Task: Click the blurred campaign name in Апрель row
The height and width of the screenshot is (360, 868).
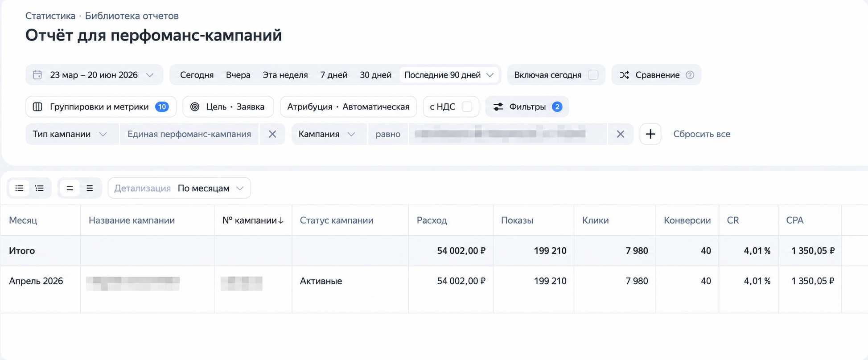Action: 133,283
